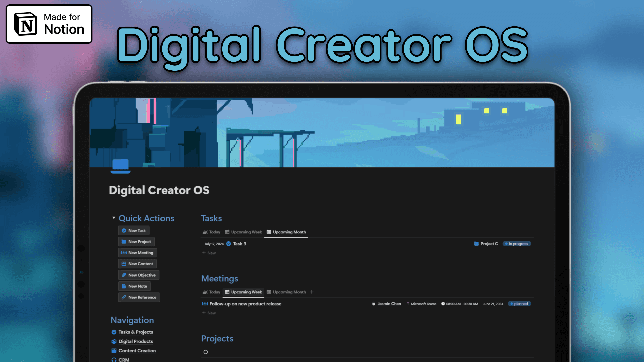
Task: Open the Digital Products navigation link
Action: click(136, 341)
